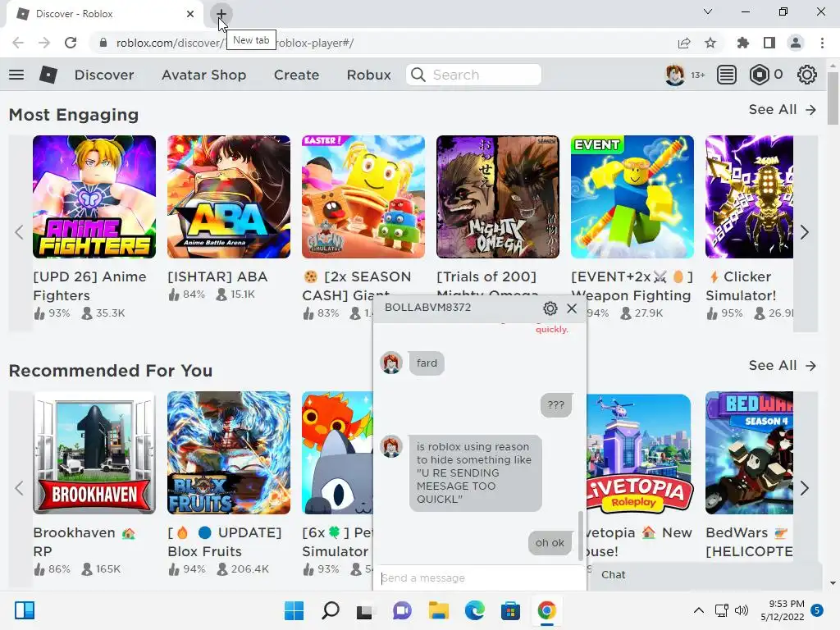
Task: Open the Discover menu item
Action: 104,75
